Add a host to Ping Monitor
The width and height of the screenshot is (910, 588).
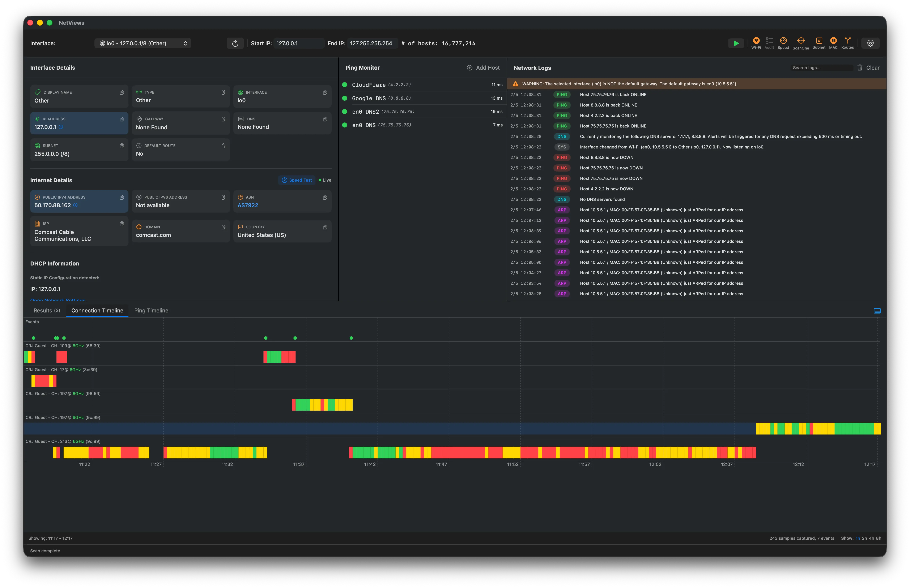click(x=483, y=68)
